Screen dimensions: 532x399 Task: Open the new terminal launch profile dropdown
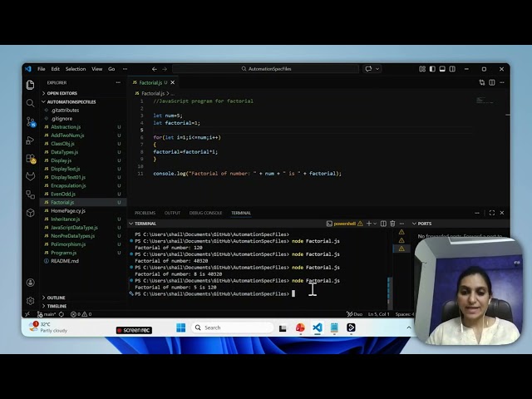375,224
